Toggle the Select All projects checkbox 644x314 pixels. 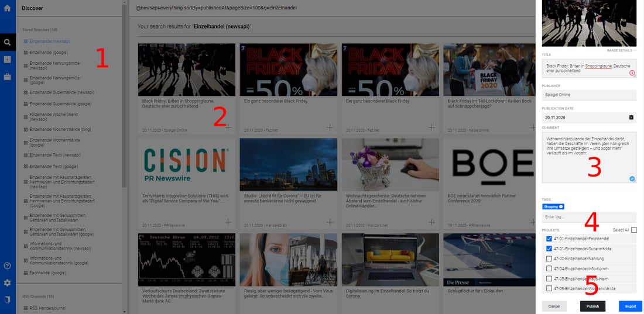633,230
